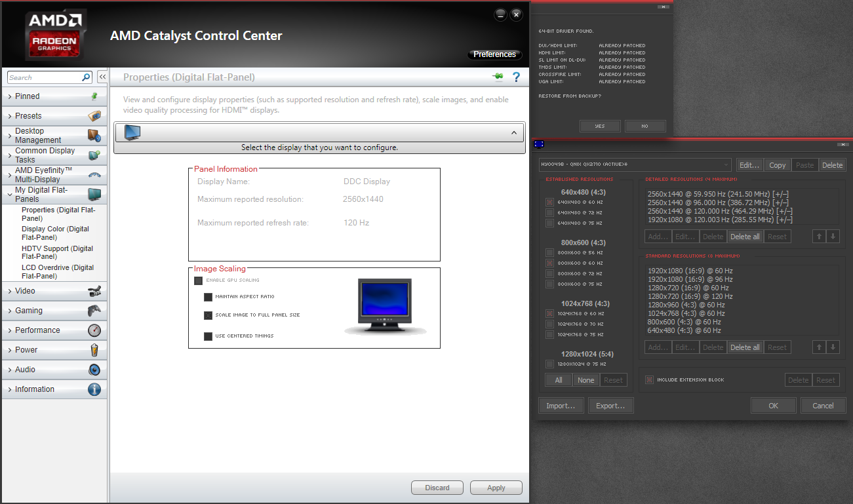This screenshot has width=853, height=504.
Task: Click the Export... button
Action: (610, 406)
